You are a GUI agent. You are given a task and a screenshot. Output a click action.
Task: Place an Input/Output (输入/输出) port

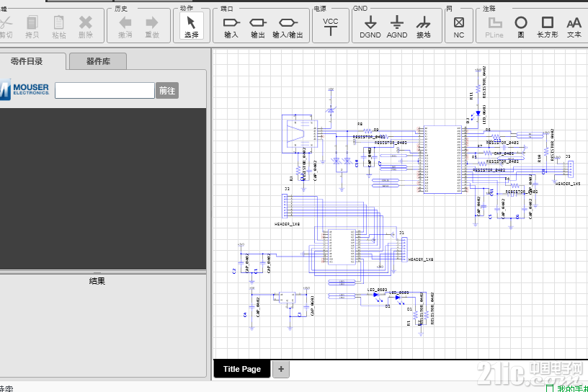(288, 27)
